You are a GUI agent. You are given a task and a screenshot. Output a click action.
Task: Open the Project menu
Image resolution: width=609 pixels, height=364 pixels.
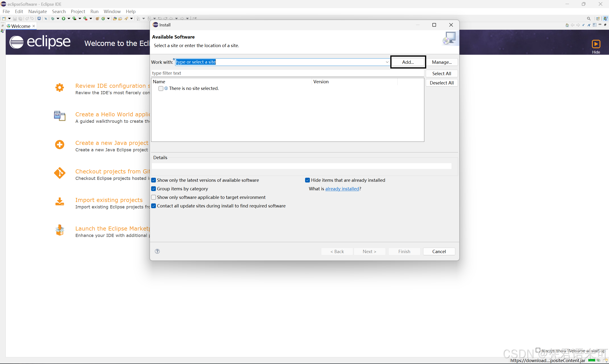tap(78, 11)
